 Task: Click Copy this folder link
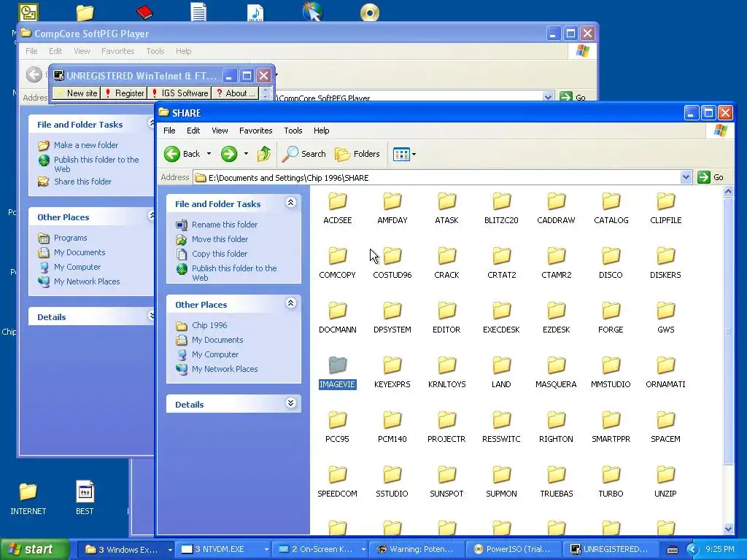click(x=219, y=254)
